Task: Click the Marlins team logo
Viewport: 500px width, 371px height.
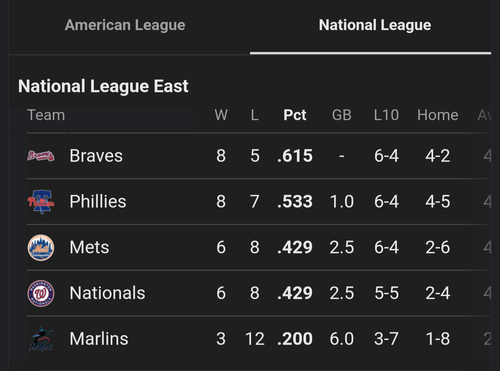Action: pyautogui.click(x=41, y=339)
